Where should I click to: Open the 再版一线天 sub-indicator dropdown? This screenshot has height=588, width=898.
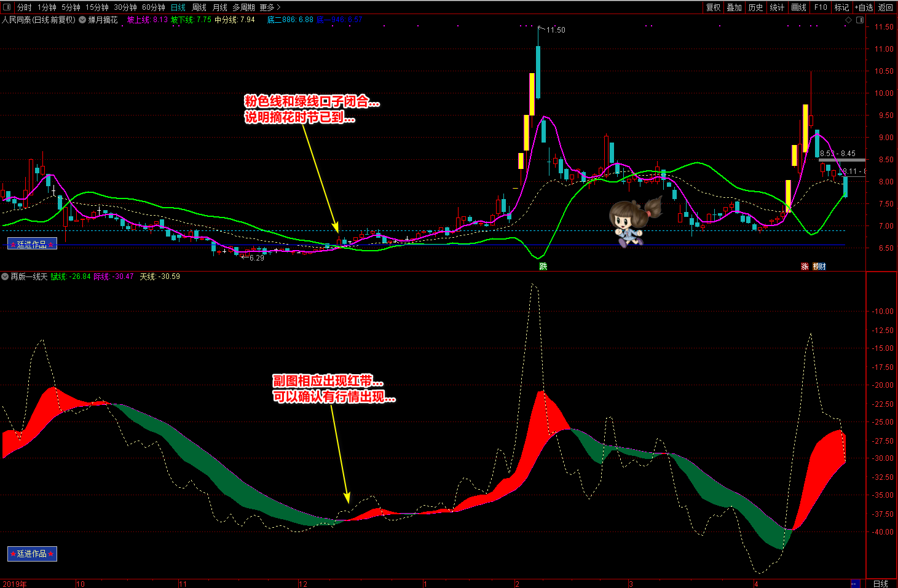(5, 276)
